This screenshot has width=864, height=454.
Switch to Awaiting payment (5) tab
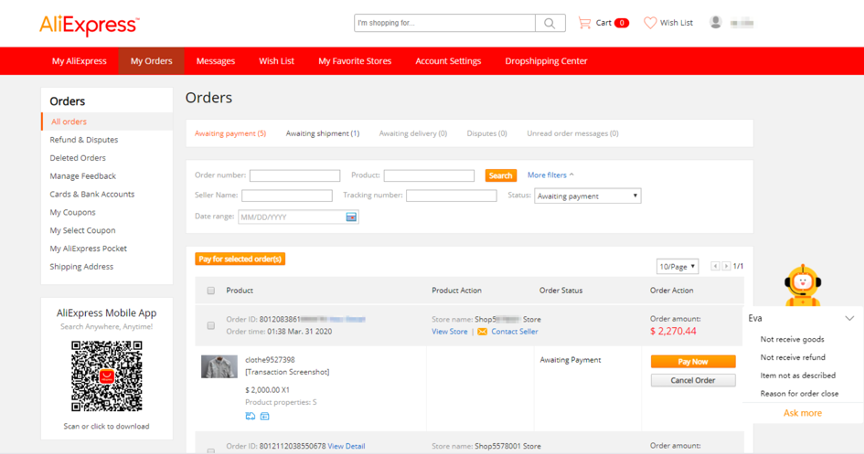230,133
